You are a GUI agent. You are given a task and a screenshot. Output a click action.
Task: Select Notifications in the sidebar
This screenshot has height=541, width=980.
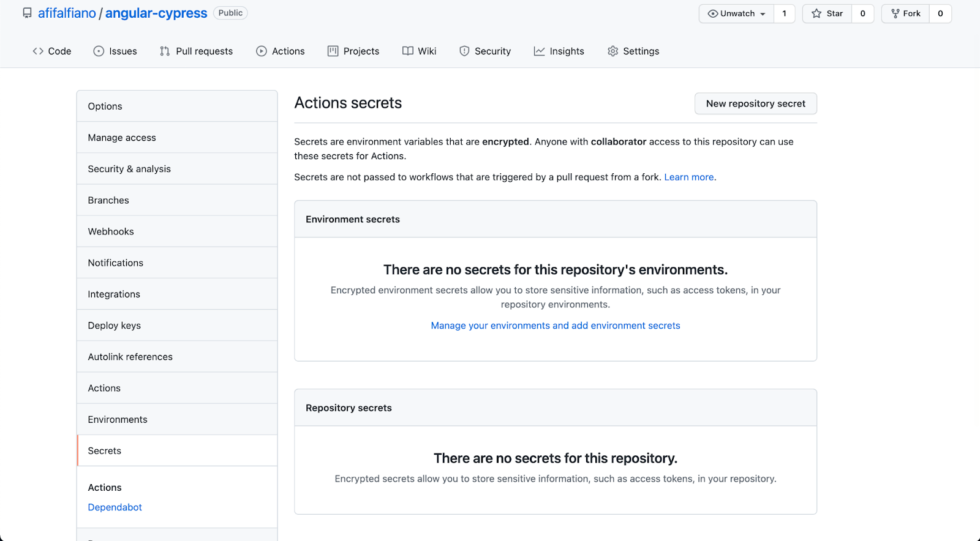tap(177, 263)
